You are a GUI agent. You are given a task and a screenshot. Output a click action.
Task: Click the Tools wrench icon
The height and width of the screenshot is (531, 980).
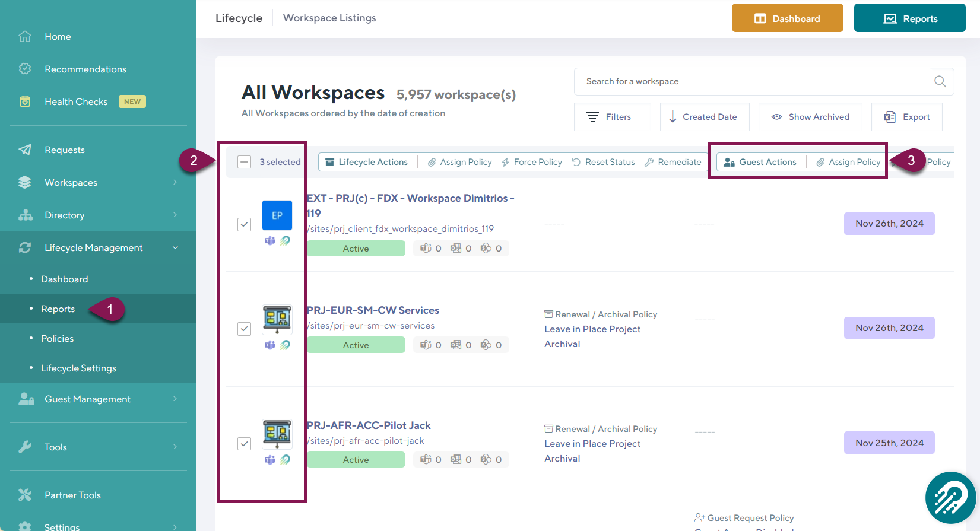pos(25,447)
